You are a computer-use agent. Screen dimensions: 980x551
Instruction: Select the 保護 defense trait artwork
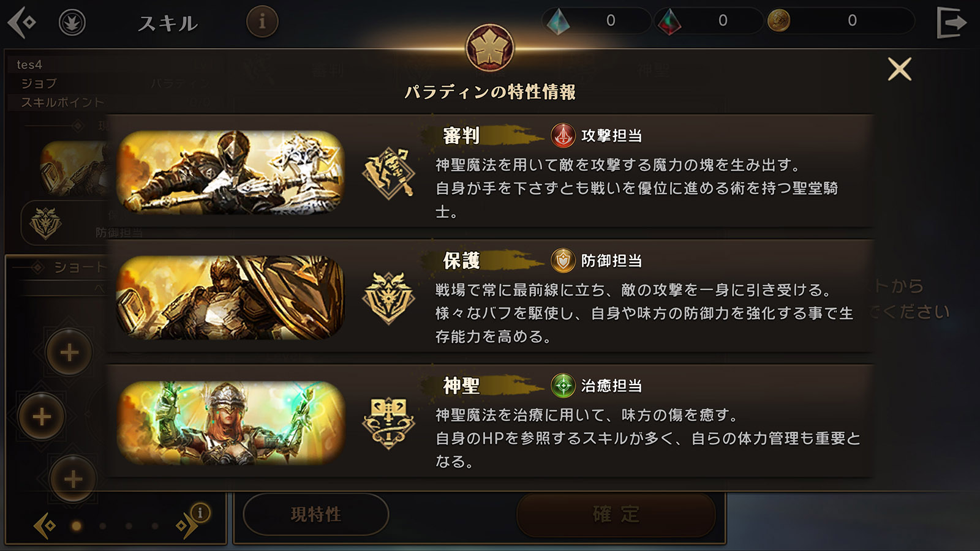point(230,298)
